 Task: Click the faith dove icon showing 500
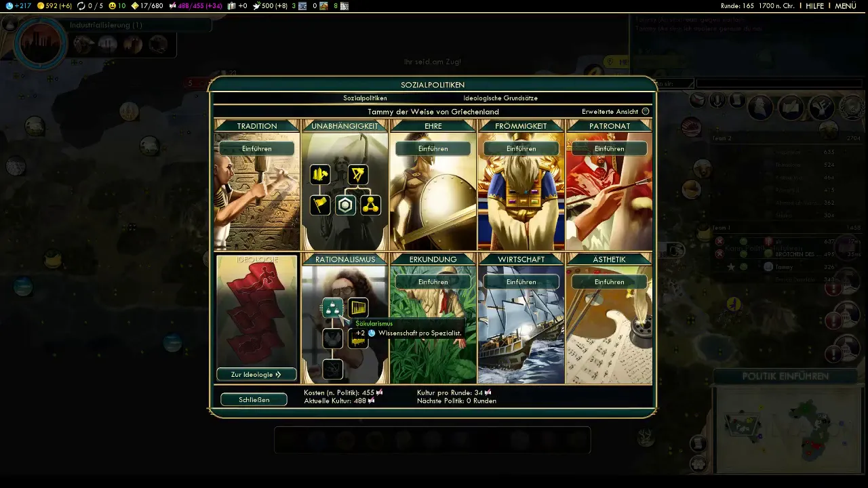[257, 6]
